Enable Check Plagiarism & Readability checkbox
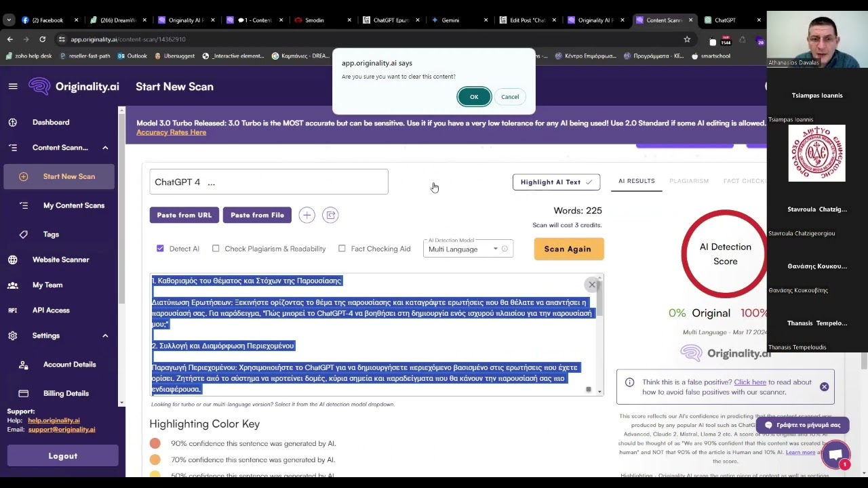The width and height of the screenshot is (868, 488). (x=216, y=249)
